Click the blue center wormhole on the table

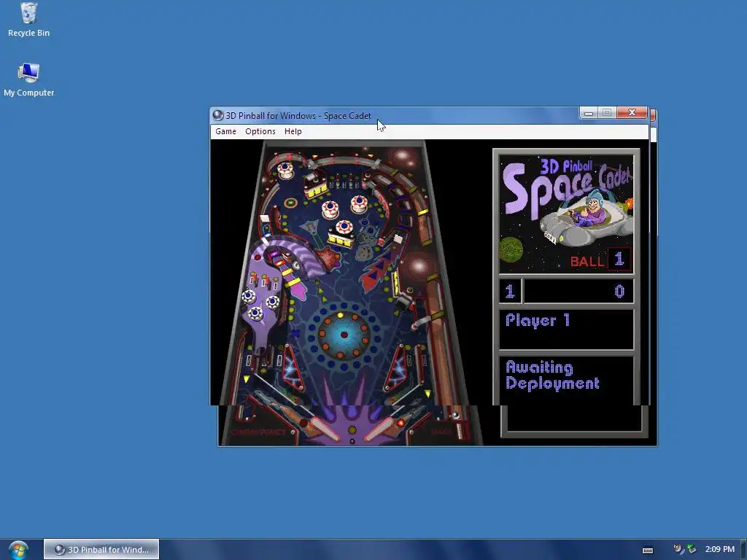(x=344, y=335)
